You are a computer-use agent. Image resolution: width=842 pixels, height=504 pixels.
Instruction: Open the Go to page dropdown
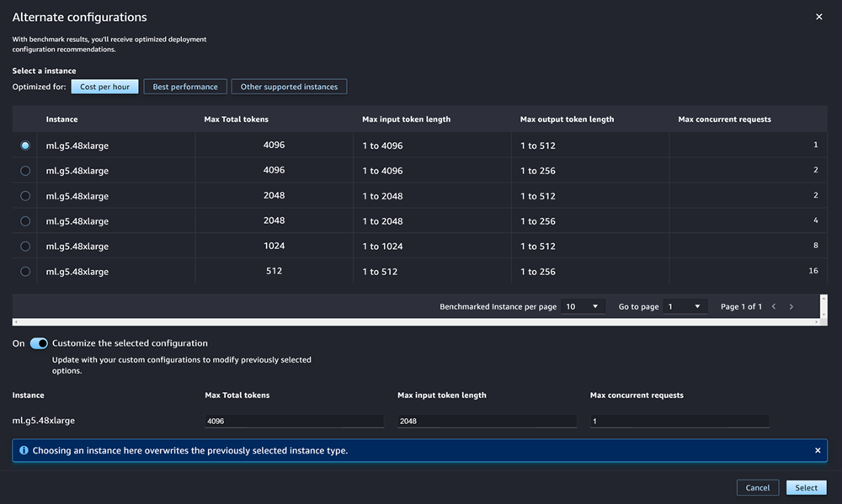(684, 306)
